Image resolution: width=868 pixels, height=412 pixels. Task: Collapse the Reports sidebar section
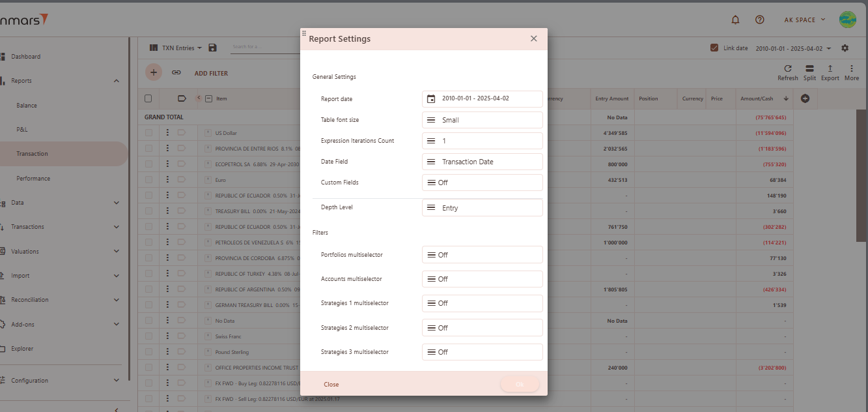(x=117, y=81)
